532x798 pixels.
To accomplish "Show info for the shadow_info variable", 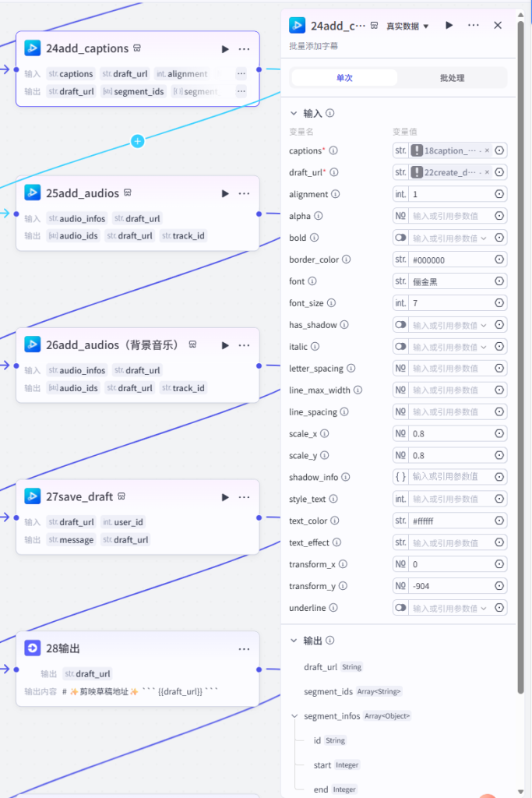I will tap(346, 477).
